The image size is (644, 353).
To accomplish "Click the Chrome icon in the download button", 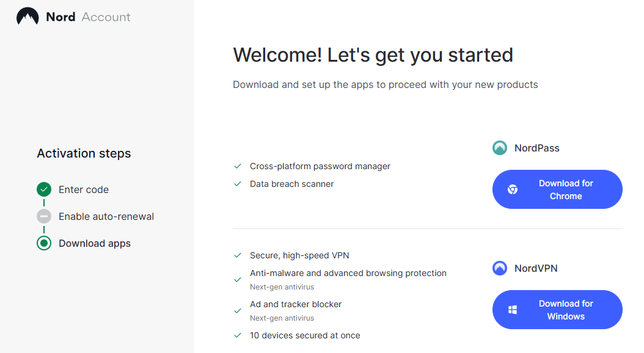I will 512,189.
